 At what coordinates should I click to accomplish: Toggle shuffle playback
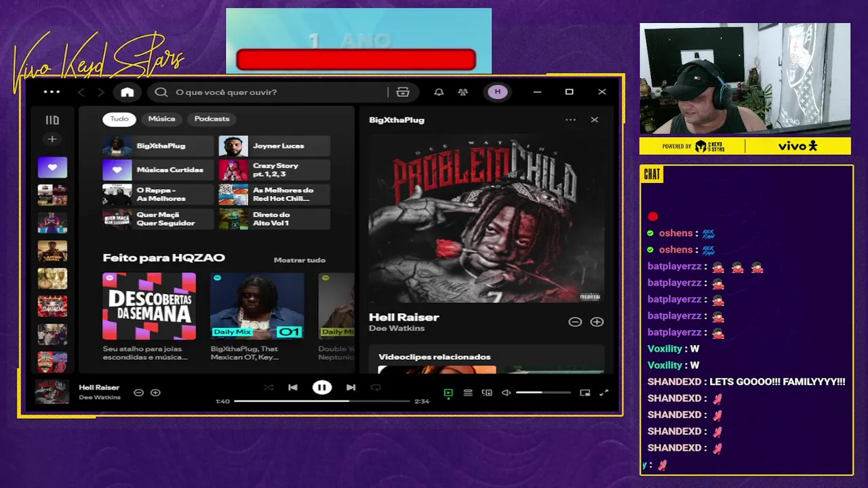[x=269, y=388]
